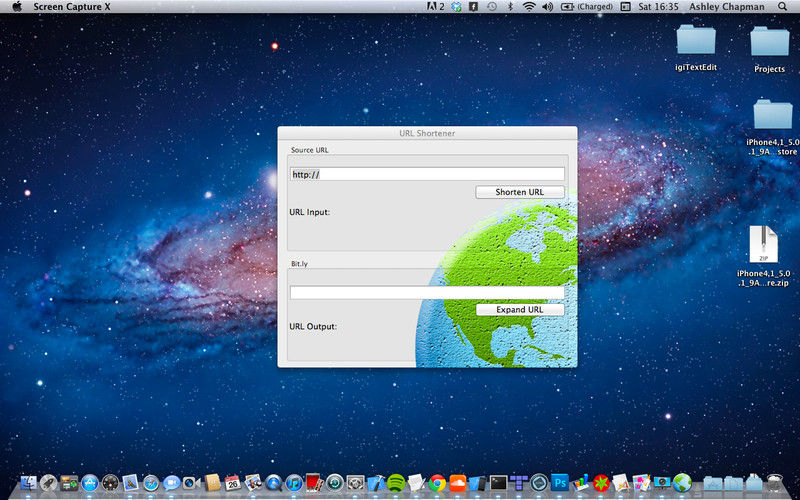This screenshot has height=500, width=800.
Task: Open the Wi-Fi status menu
Action: point(529,7)
